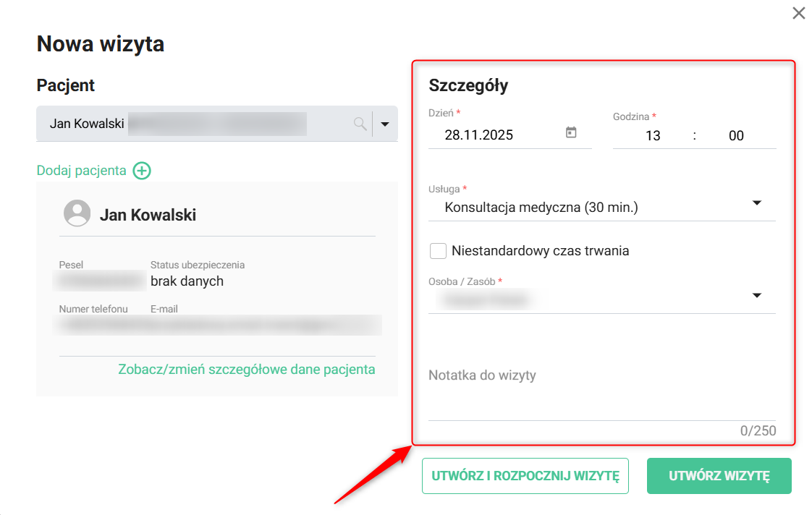The image size is (812, 515).
Task: Click the Konsultacja medyczna (30 min.) value
Action: (x=541, y=208)
